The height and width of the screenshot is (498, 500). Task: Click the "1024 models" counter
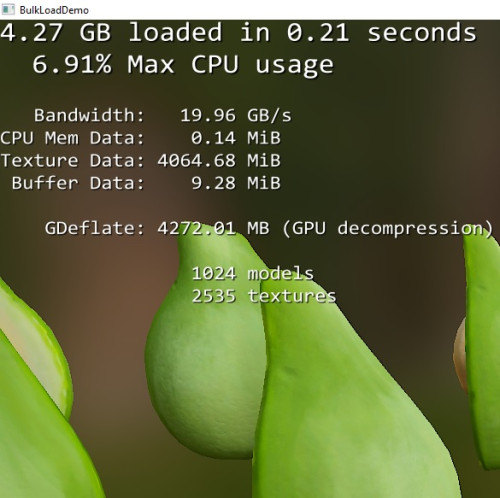click(253, 274)
